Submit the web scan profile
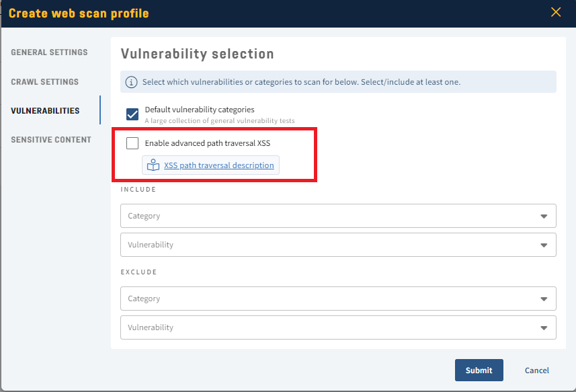 point(479,370)
